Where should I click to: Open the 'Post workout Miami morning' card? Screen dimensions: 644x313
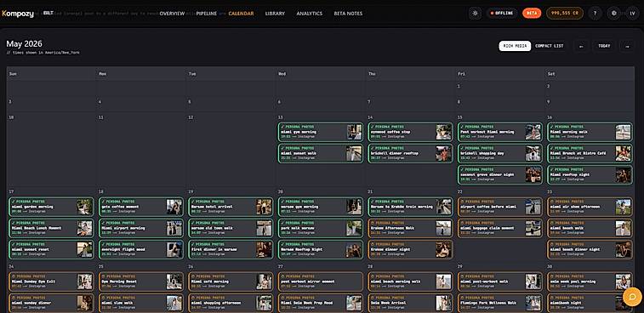click(500, 132)
